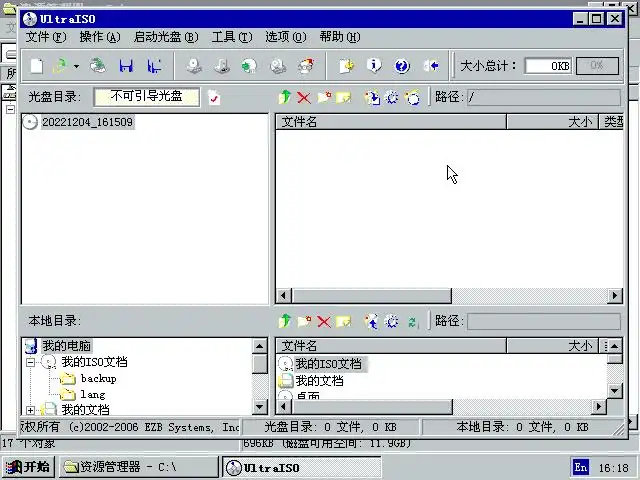Open the 帮助(H) menu
The height and width of the screenshot is (480, 640).
tap(340, 37)
